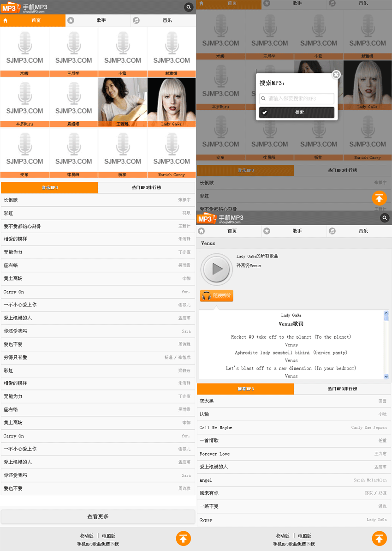Image resolution: width=392 pixels, height=551 pixels.
Task: Select the orange 首页 tab on the home page
Action: point(33,20)
